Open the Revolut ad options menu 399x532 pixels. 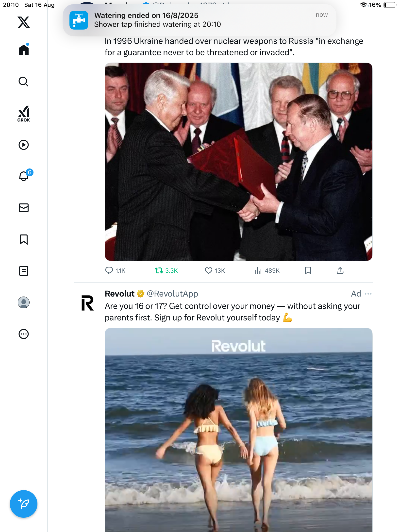(x=368, y=294)
